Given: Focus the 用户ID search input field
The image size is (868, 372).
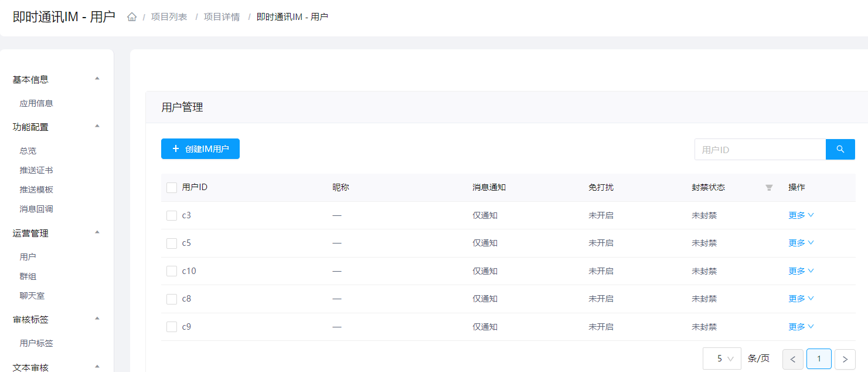Looking at the screenshot, I should [760, 150].
